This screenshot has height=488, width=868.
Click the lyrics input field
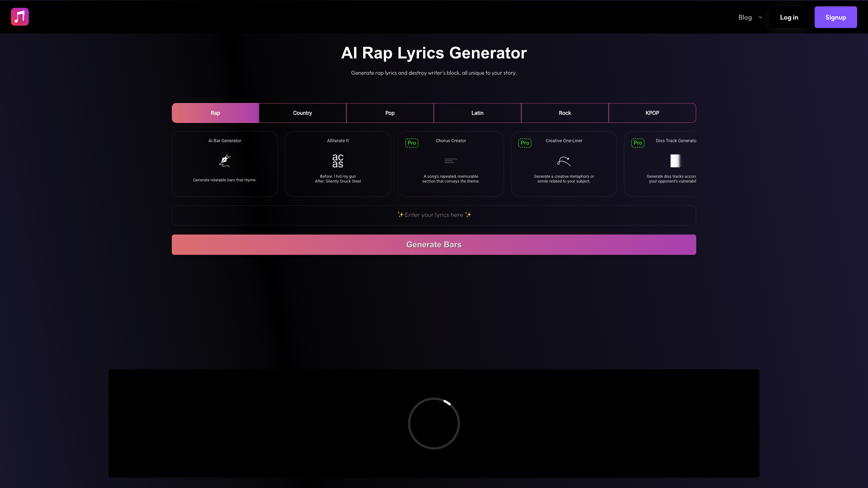[x=434, y=215]
